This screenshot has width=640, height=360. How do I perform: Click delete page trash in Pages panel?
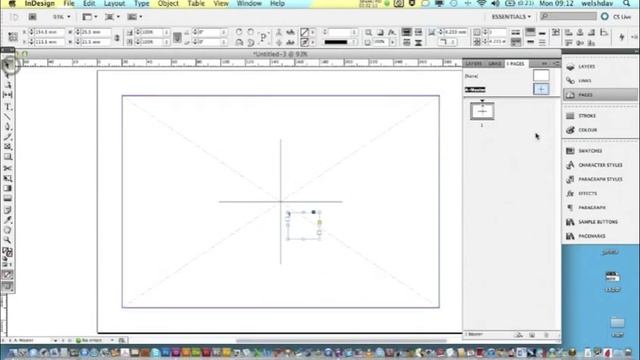[x=546, y=335]
